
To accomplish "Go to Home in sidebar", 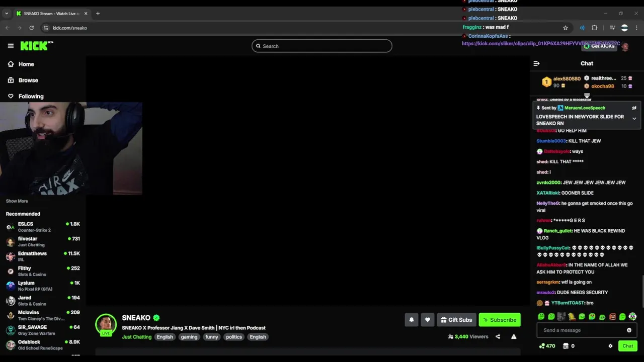I will click(x=21, y=64).
